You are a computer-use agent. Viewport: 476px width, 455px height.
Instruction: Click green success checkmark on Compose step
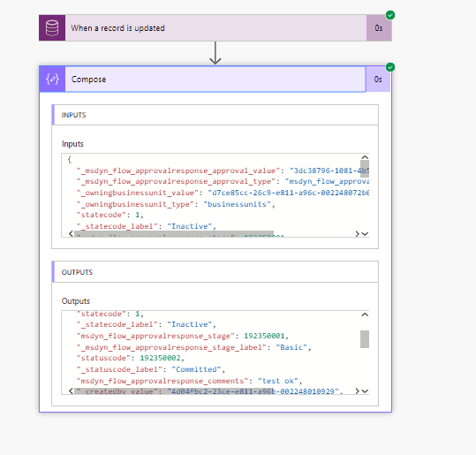(x=390, y=67)
